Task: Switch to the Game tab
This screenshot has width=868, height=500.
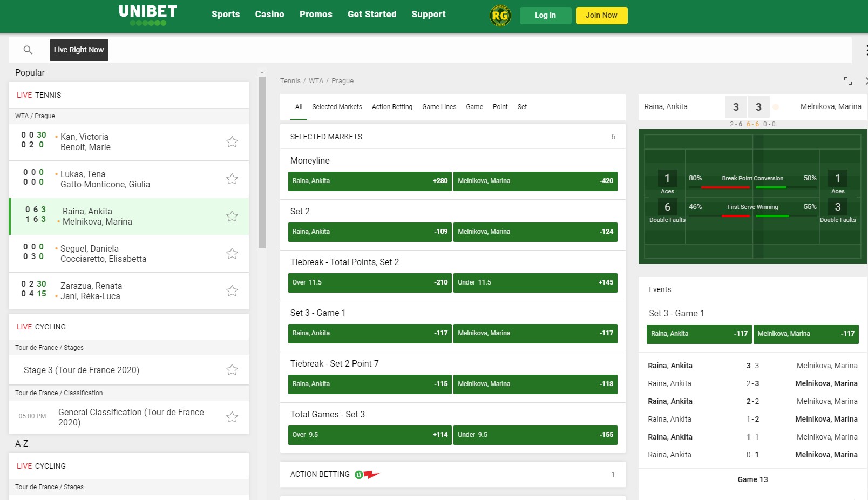Action: [474, 107]
